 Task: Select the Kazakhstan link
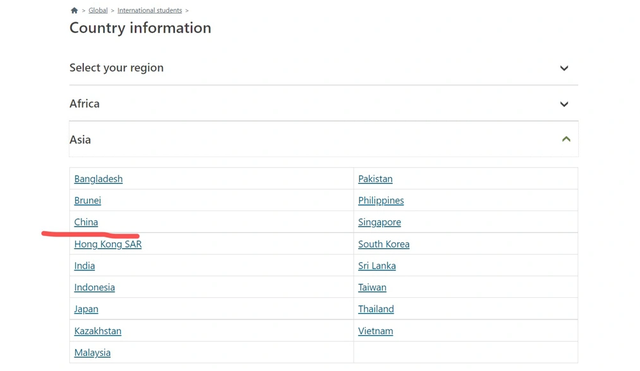(x=98, y=331)
